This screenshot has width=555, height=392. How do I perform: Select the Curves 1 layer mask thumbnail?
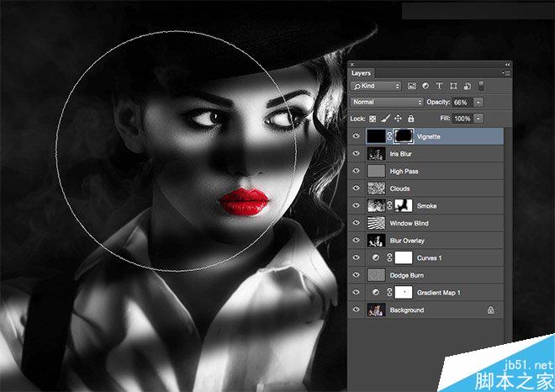tap(404, 257)
